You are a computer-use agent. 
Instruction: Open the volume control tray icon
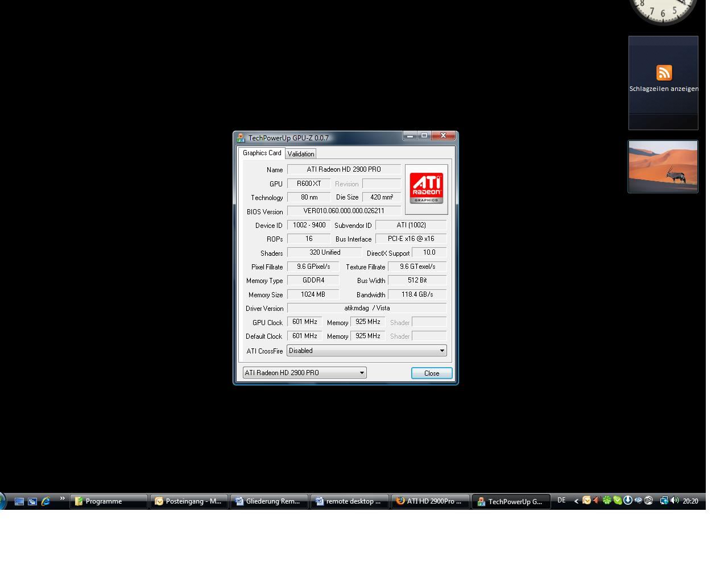[x=675, y=501]
